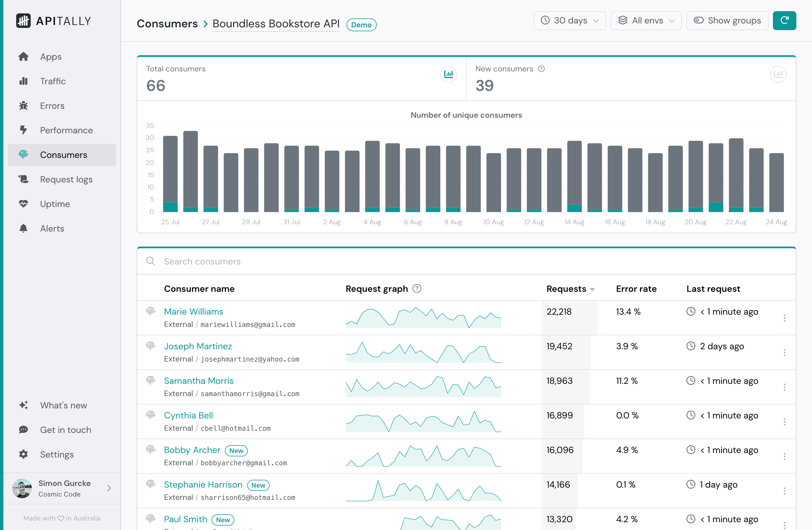This screenshot has width=812, height=530.
Task: Expand the Simon Gurcke account chevron
Action: tap(109, 488)
